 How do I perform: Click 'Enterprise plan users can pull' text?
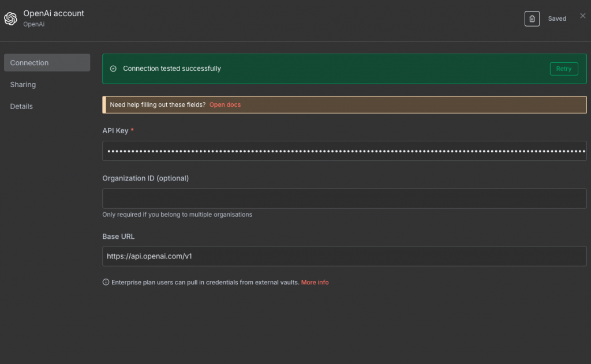click(x=205, y=282)
